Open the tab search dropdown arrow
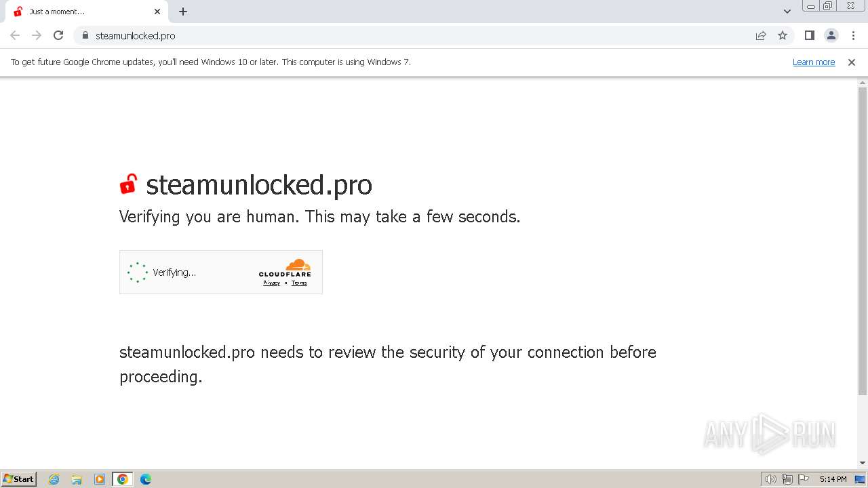The image size is (868, 488). click(x=787, y=12)
